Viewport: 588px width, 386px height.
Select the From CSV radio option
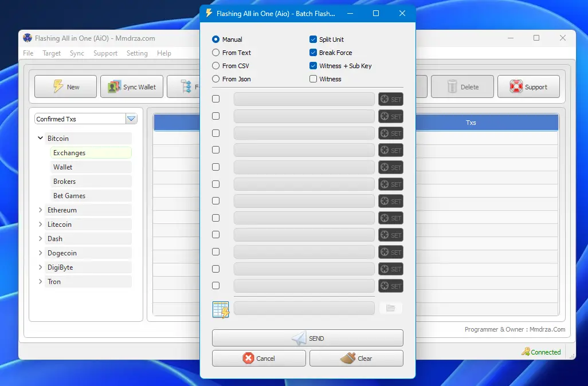click(x=215, y=66)
